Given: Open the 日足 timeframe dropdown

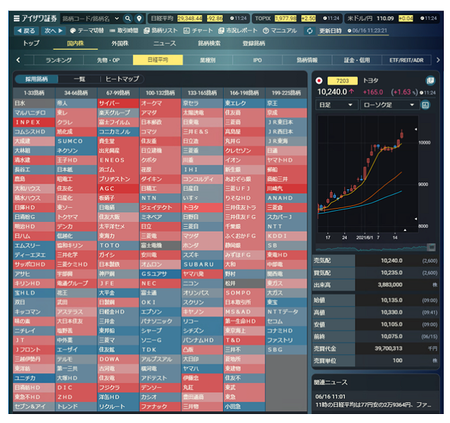Looking at the screenshot, I should click(336, 105).
